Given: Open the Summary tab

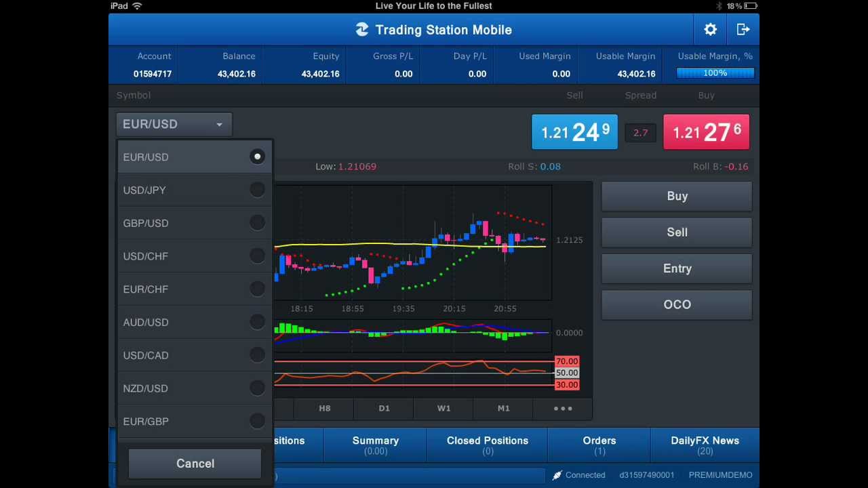Looking at the screenshot, I should click(x=375, y=445).
